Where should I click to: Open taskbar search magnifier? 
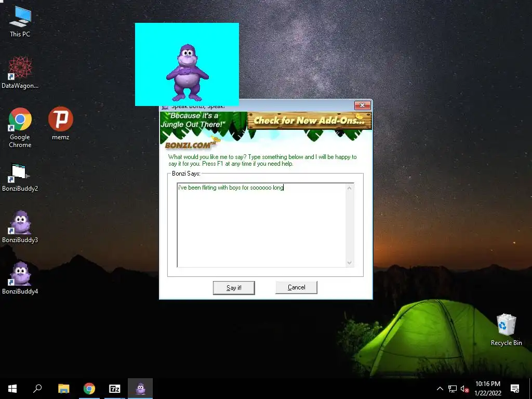37,389
